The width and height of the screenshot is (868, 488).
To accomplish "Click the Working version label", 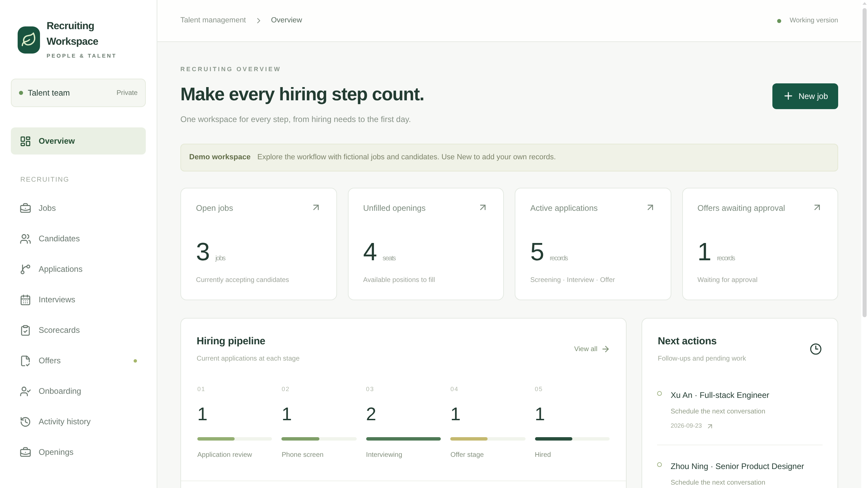I will (x=814, y=20).
